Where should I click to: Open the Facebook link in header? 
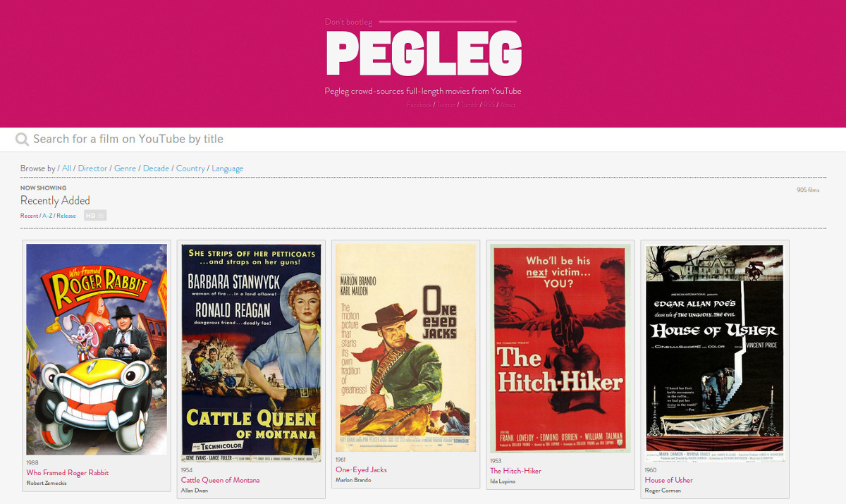tap(419, 105)
